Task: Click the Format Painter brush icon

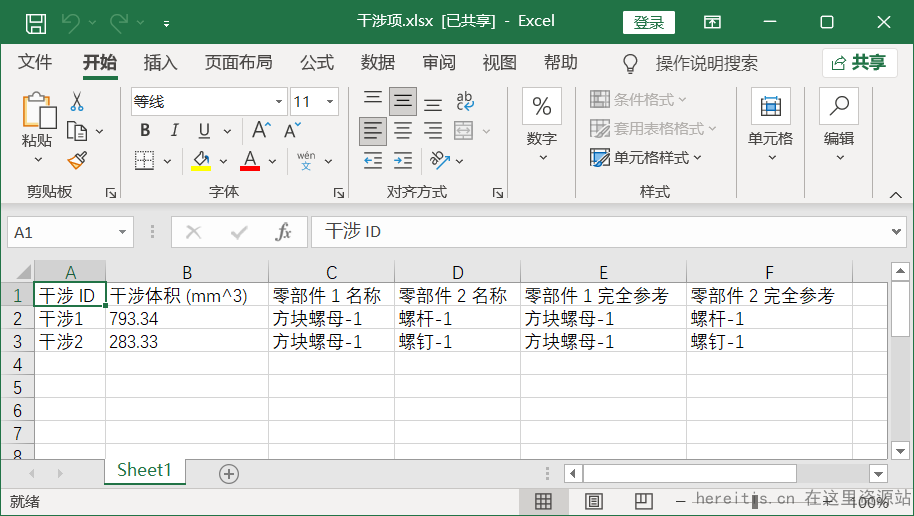Action: point(77,160)
